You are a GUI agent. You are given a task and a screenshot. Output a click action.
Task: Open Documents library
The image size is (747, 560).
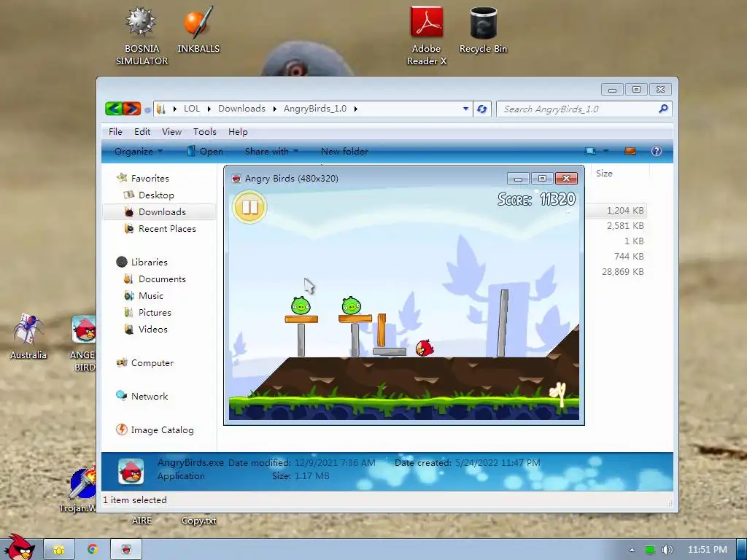coord(162,279)
